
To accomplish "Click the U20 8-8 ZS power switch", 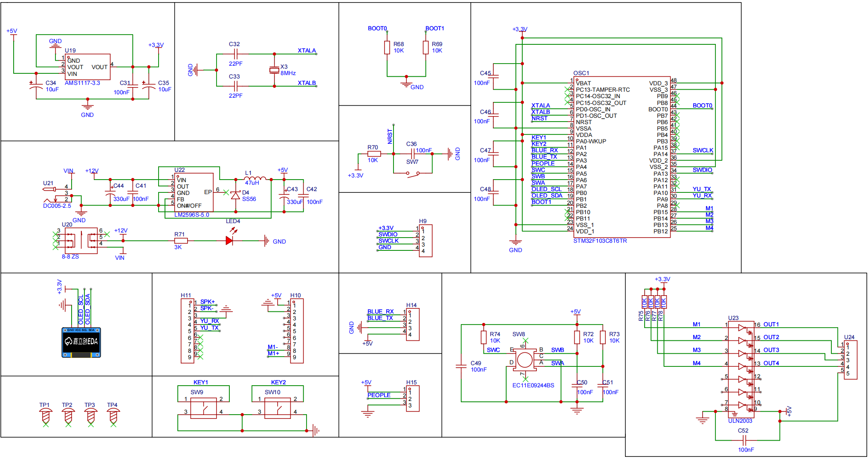I will 81,241.
